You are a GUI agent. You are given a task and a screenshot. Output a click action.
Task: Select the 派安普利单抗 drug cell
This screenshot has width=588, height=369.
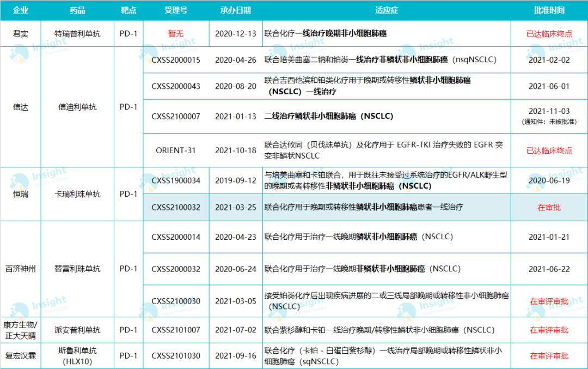(77, 330)
